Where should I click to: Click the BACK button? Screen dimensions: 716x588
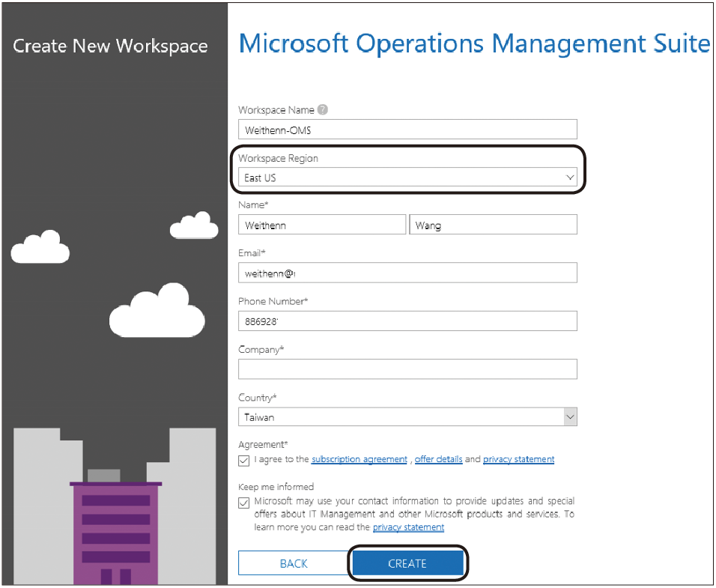point(294,563)
